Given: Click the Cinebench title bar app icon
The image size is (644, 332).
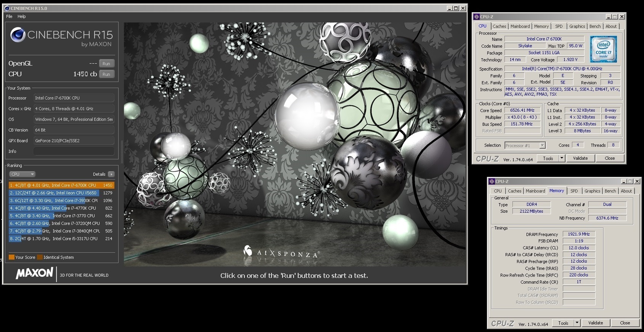Looking at the screenshot, I should click(7, 8).
